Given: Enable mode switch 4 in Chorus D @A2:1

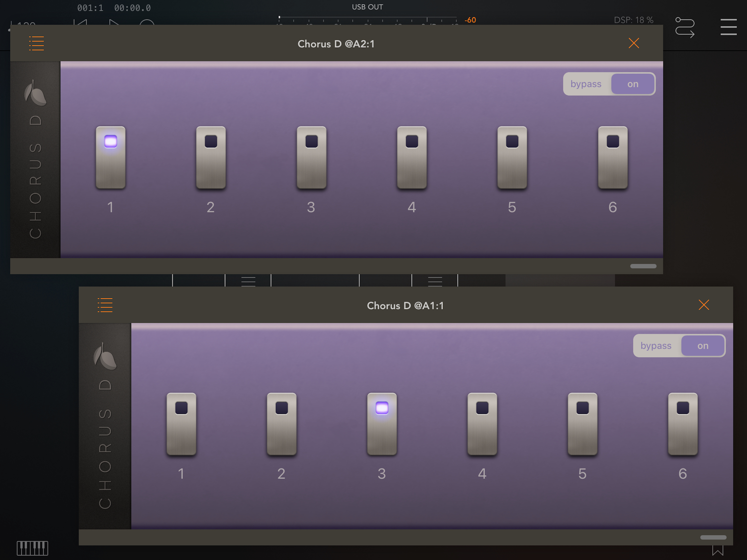Looking at the screenshot, I should pos(412,157).
